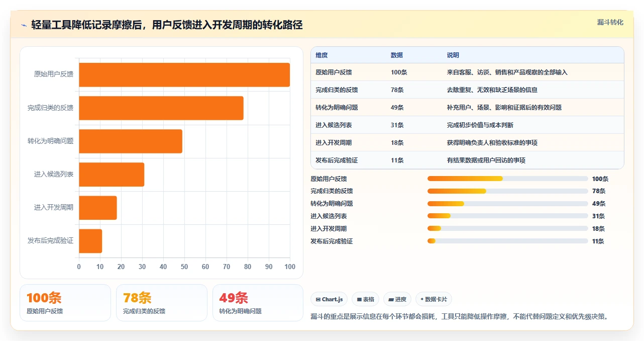Image resolution: width=644 pixels, height=341 pixels.
Task: Click description 有结果数据或用户回访的事项
Action: click(x=486, y=160)
